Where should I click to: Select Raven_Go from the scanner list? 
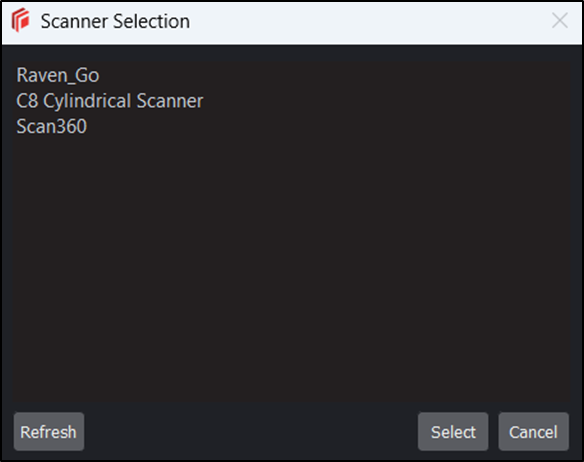(x=58, y=76)
